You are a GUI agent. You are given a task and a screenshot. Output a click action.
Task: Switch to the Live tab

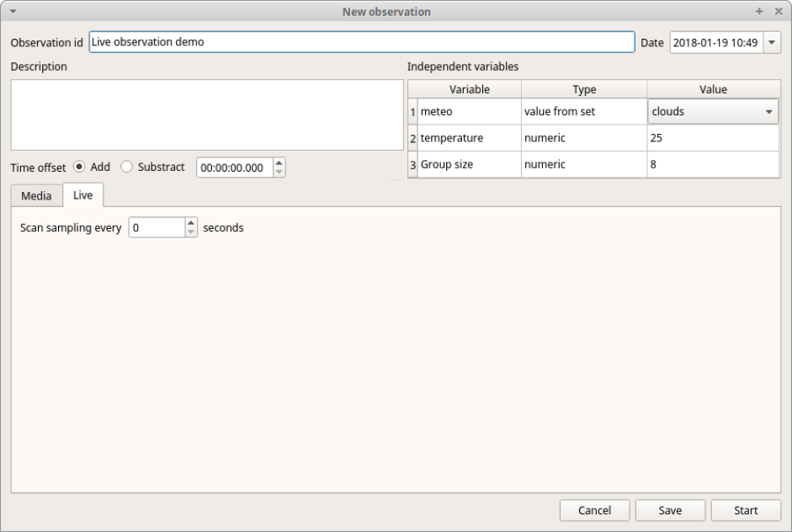click(82, 195)
